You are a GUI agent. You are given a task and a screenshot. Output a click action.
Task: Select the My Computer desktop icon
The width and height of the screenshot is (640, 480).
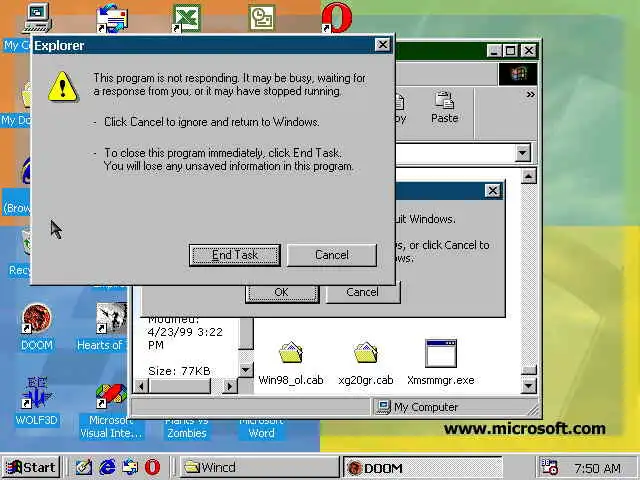(36, 18)
